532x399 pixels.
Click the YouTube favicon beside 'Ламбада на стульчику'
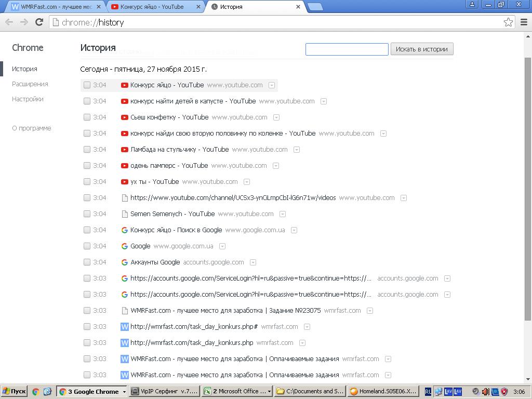[x=125, y=150]
